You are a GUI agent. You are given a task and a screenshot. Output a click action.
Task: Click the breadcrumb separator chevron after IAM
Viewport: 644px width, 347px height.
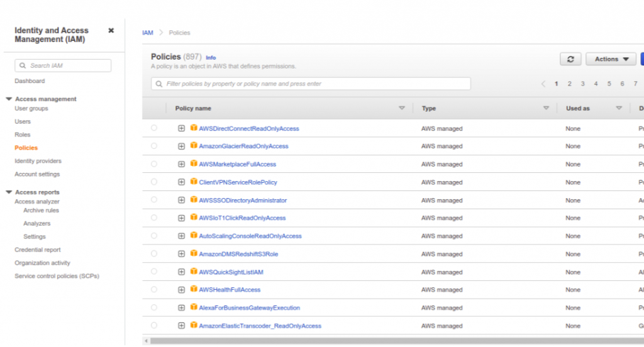161,33
